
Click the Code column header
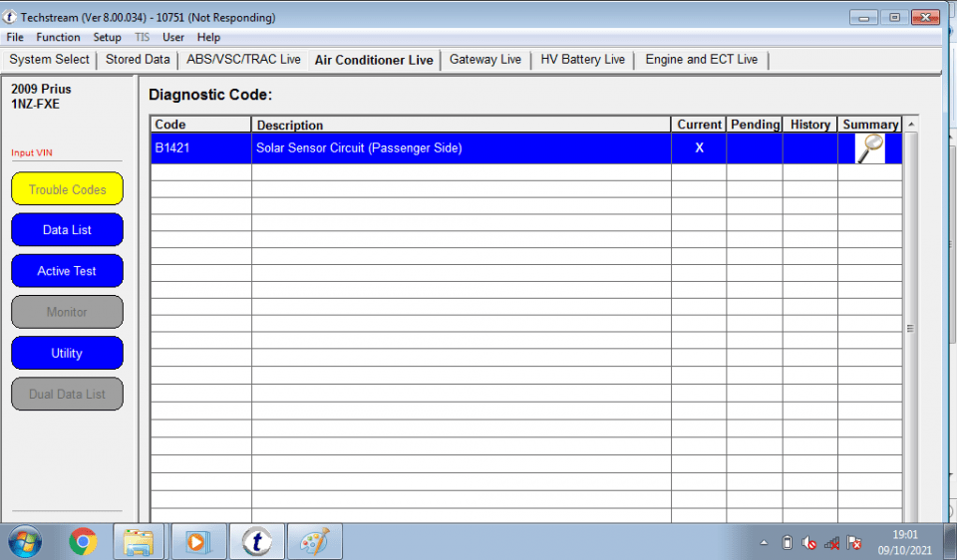200,125
